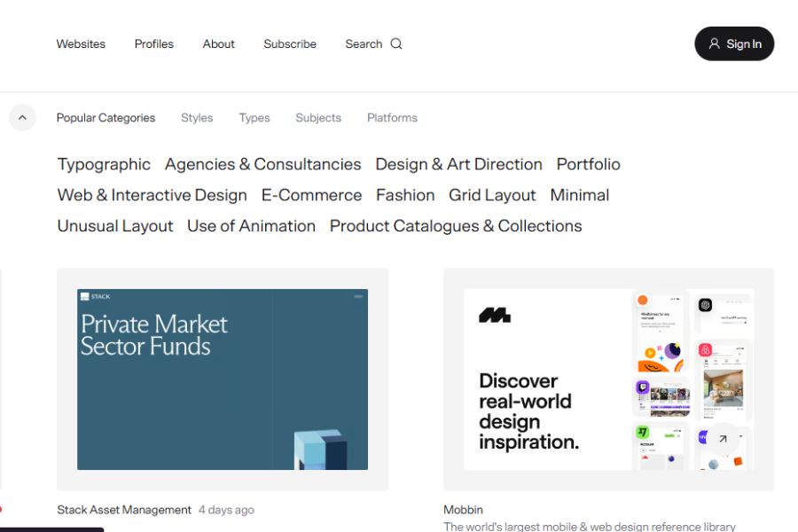Browse the Grid Layout category

coord(492,195)
